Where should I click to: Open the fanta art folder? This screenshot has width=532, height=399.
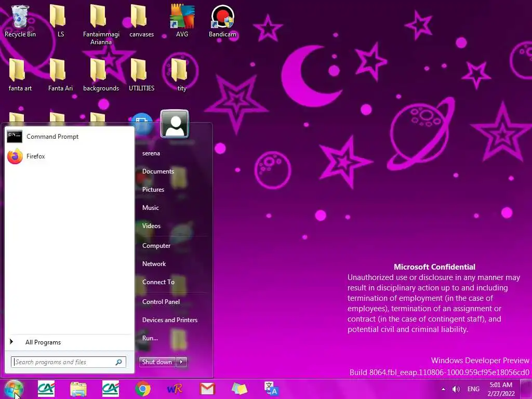(20, 75)
